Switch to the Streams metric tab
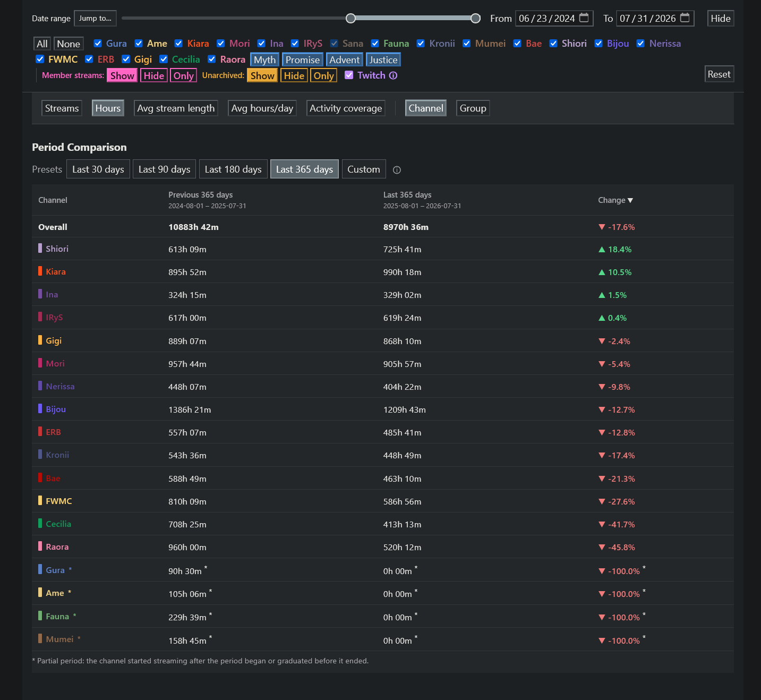 [x=62, y=108]
